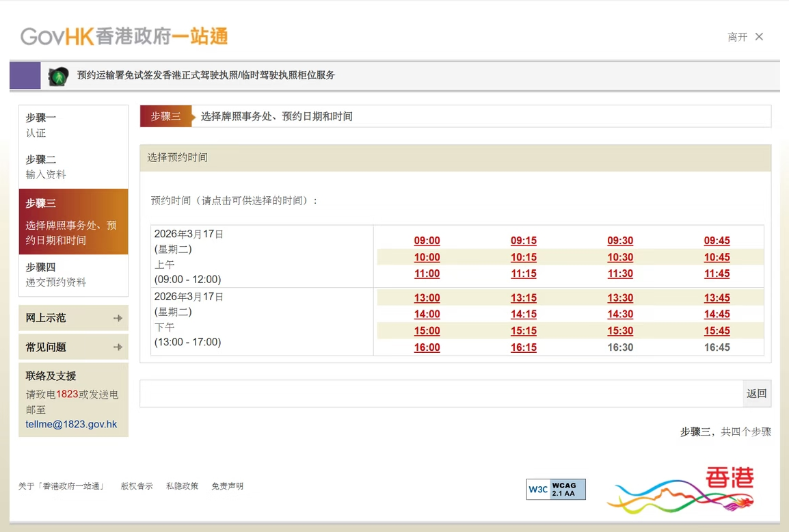The width and height of the screenshot is (789, 532).
Task: Click the 离开 exit X icon
Action: (x=759, y=37)
